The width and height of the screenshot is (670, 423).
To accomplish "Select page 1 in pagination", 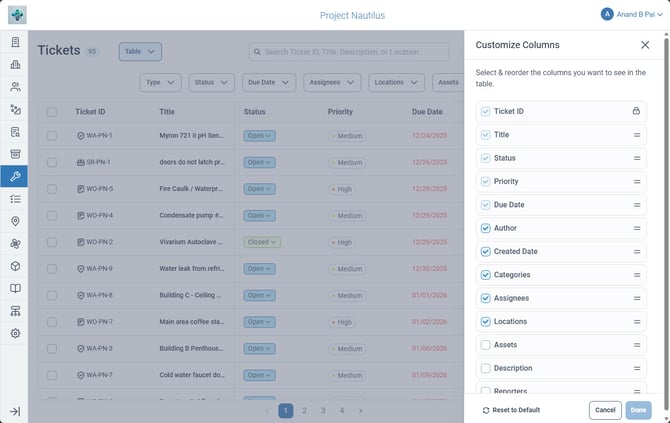I will pos(285,411).
